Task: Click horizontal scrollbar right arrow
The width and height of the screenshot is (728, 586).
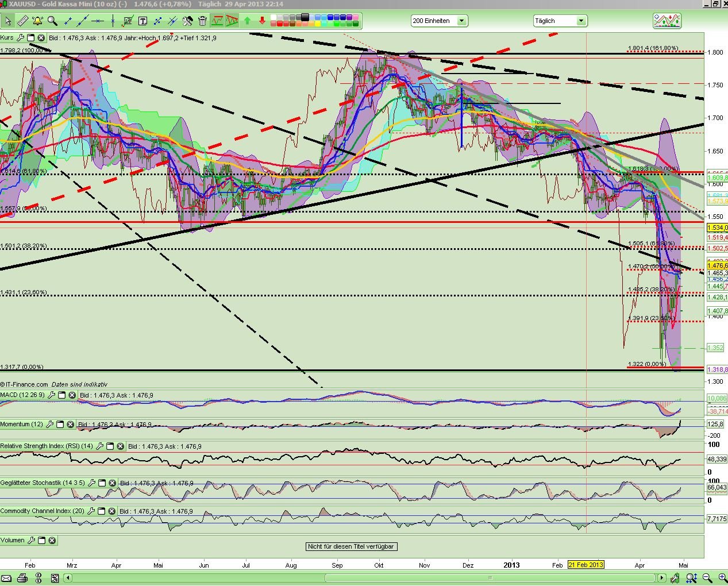Action: [662, 578]
